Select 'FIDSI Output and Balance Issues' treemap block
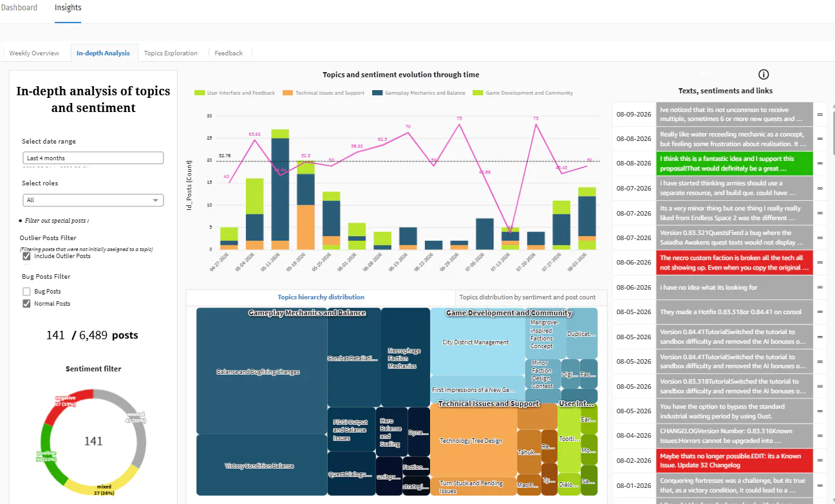 click(350, 429)
